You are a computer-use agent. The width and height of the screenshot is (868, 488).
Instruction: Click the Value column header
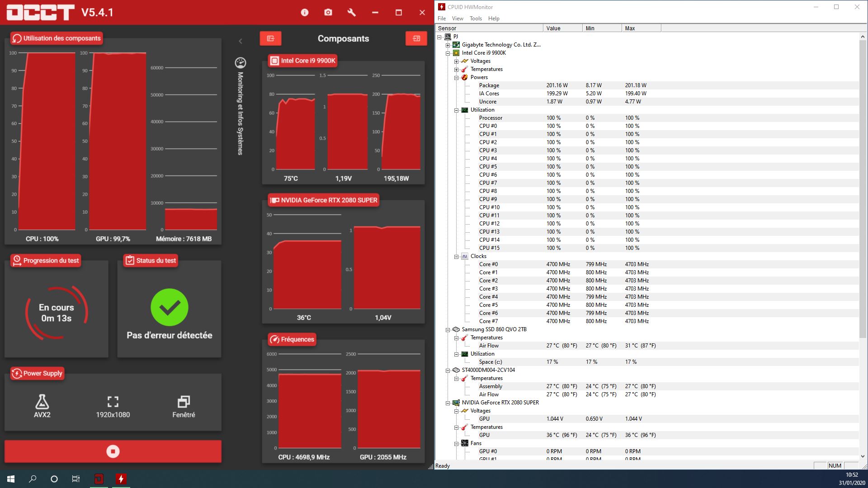tap(562, 28)
